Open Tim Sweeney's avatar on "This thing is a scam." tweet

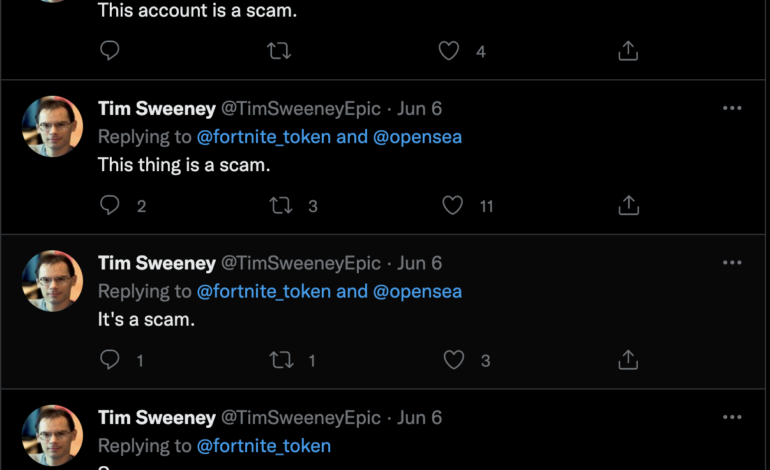click(52, 127)
